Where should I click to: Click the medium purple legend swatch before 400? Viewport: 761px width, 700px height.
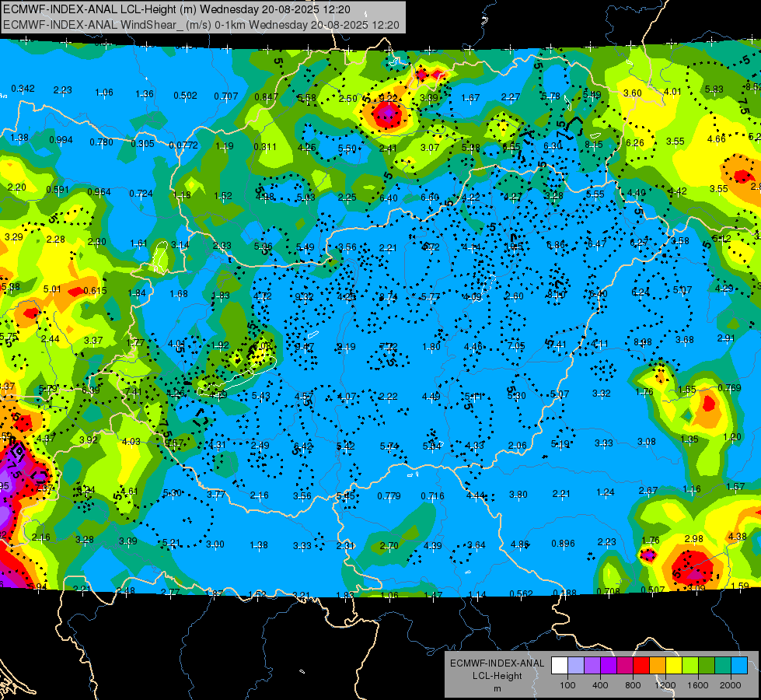point(592,666)
